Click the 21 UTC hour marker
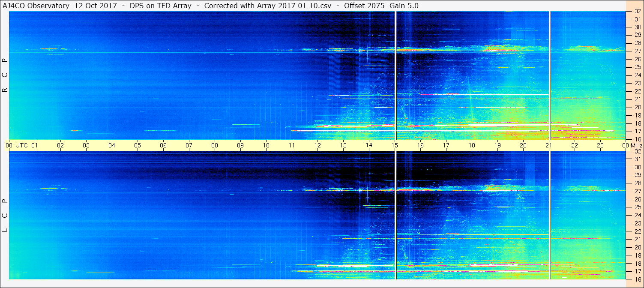 (549, 145)
